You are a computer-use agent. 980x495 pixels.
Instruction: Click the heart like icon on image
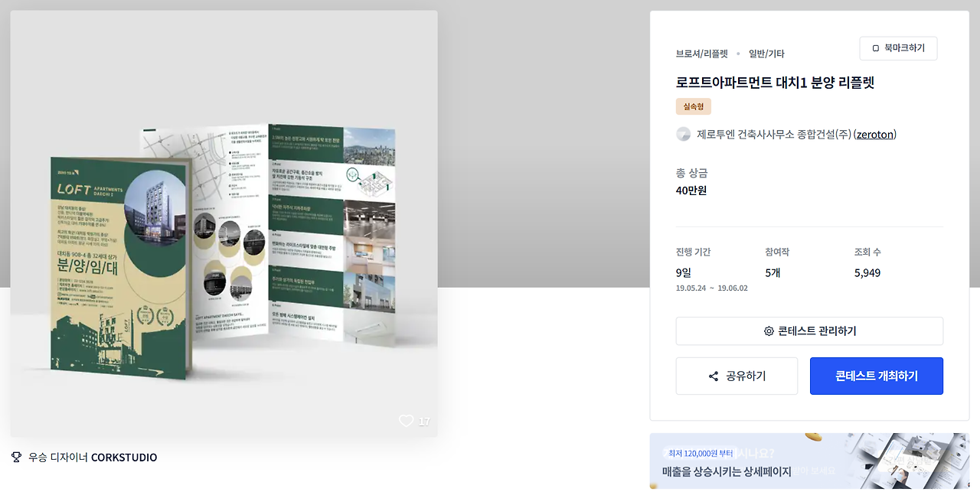point(407,421)
